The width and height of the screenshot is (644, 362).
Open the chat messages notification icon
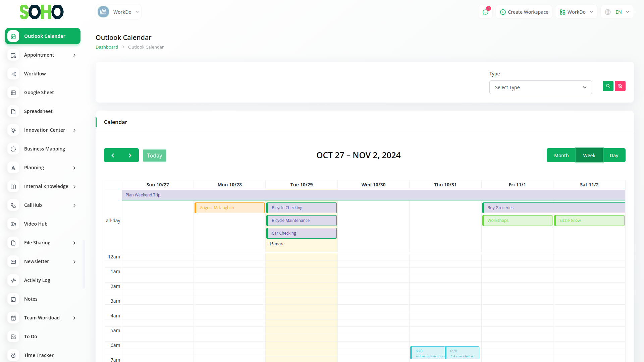pos(485,12)
